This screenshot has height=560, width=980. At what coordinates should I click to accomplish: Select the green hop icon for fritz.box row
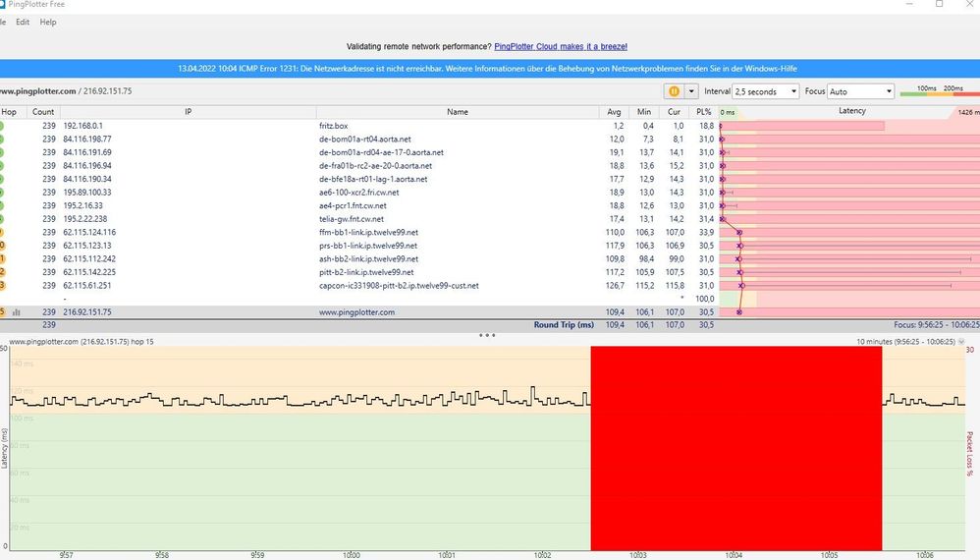(1, 126)
